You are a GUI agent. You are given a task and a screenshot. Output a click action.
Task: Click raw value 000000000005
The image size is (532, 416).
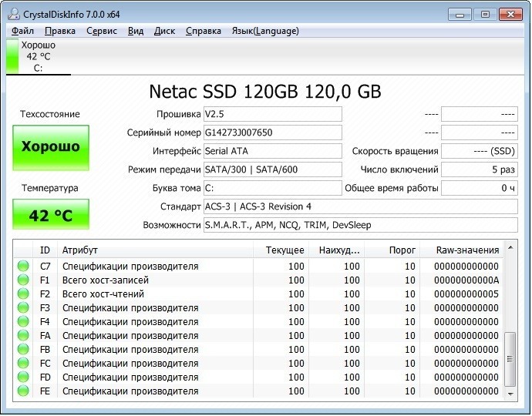(466, 294)
